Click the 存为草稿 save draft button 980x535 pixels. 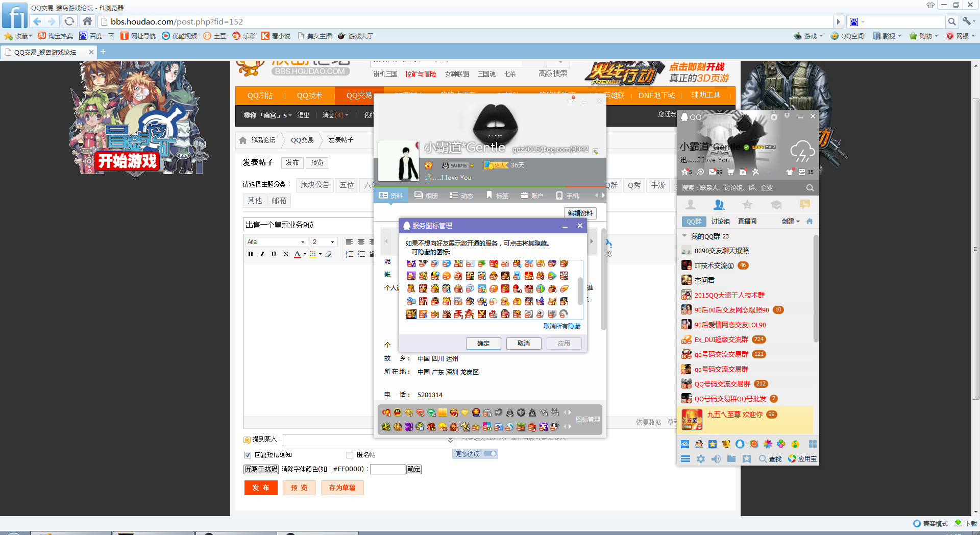click(342, 488)
